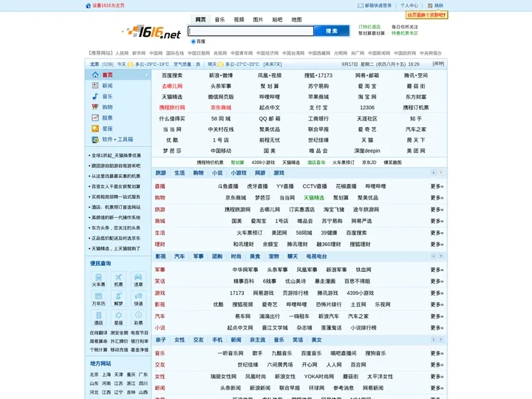
Task: Click the 音乐 music note icon in the left sidebar
Action: 95,96
